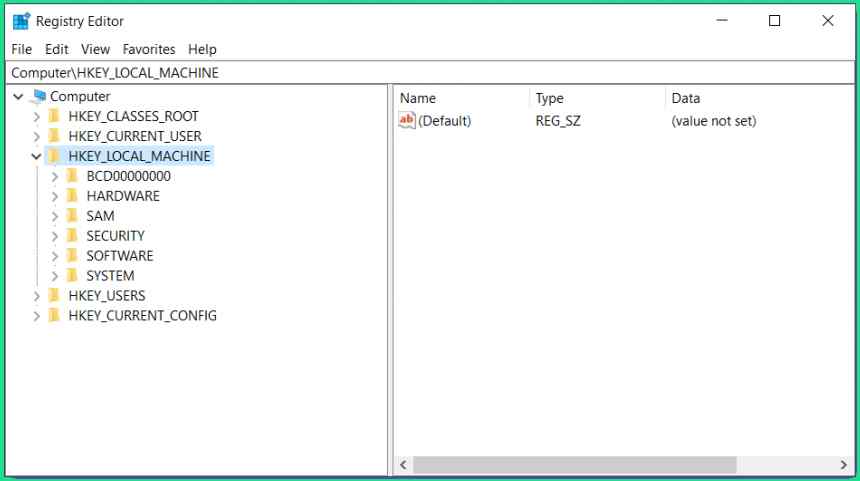The image size is (860, 481).
Task: Select the SECURITY key label
Action: (115, 236)
